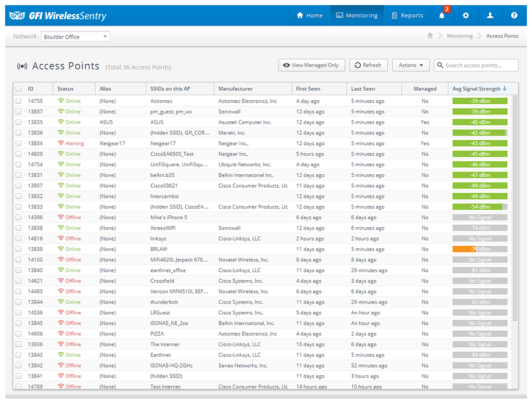This screenshot has width=532, height=402.
Task: Click the Monitoring breadcrumb link
Action: click(x=460, y=36)
